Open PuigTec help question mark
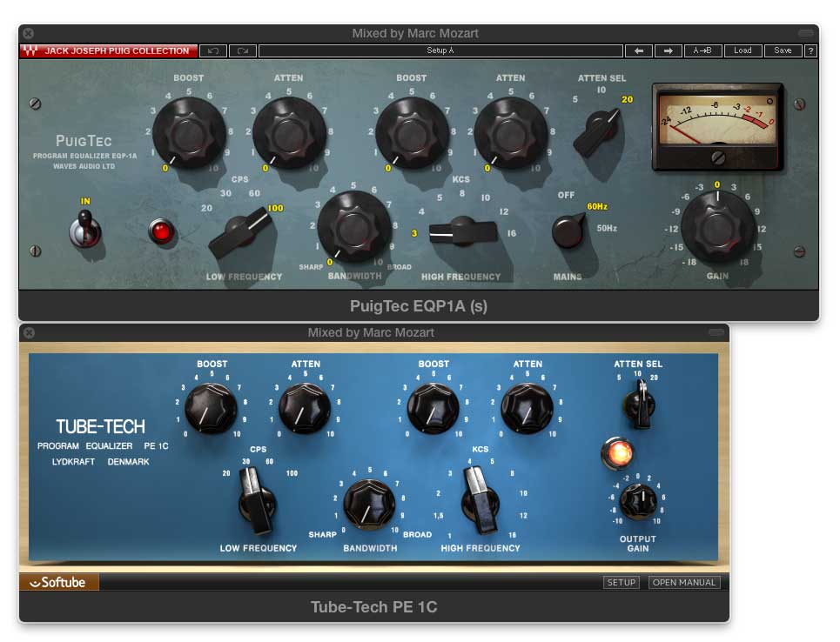 810,50
